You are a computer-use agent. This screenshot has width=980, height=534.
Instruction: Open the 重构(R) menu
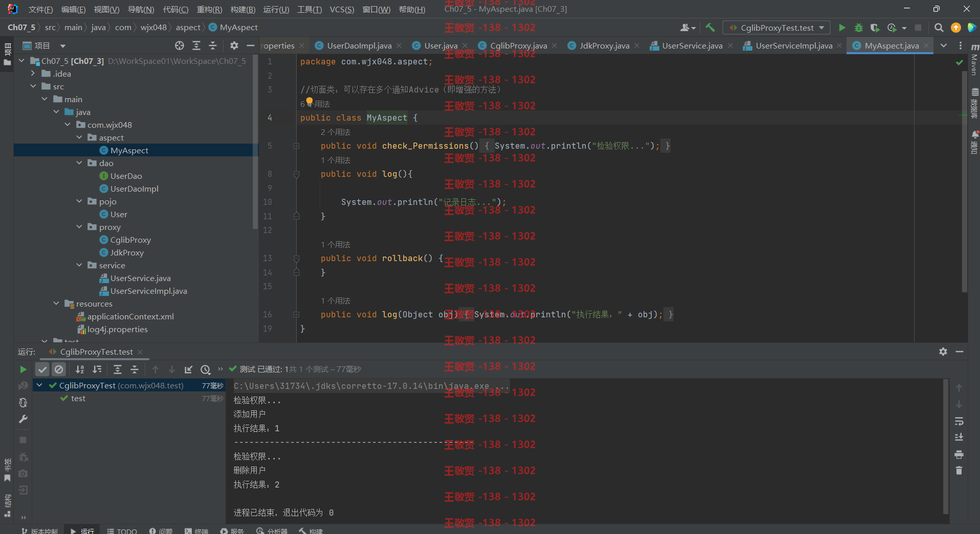tap(209, 9)
